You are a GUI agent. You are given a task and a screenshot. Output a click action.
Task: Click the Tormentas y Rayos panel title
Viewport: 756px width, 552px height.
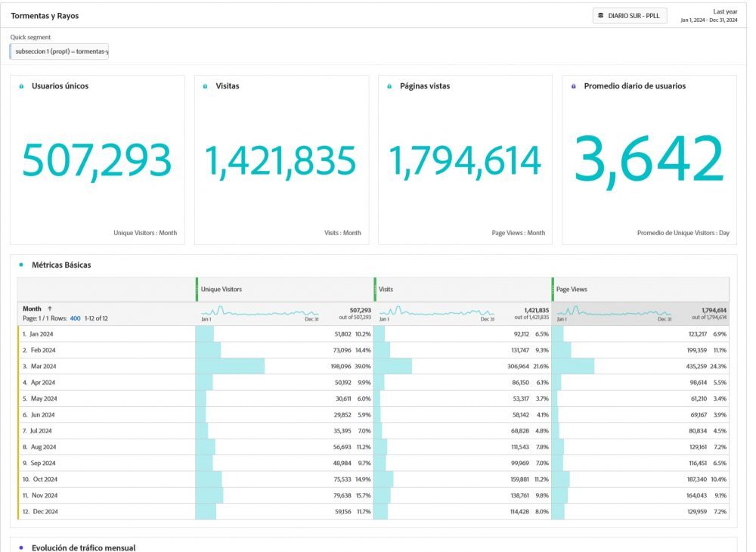coord(45,16)
